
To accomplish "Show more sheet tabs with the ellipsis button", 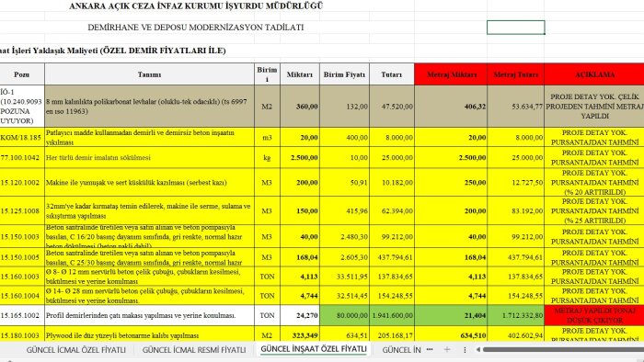I will (430, 350).
